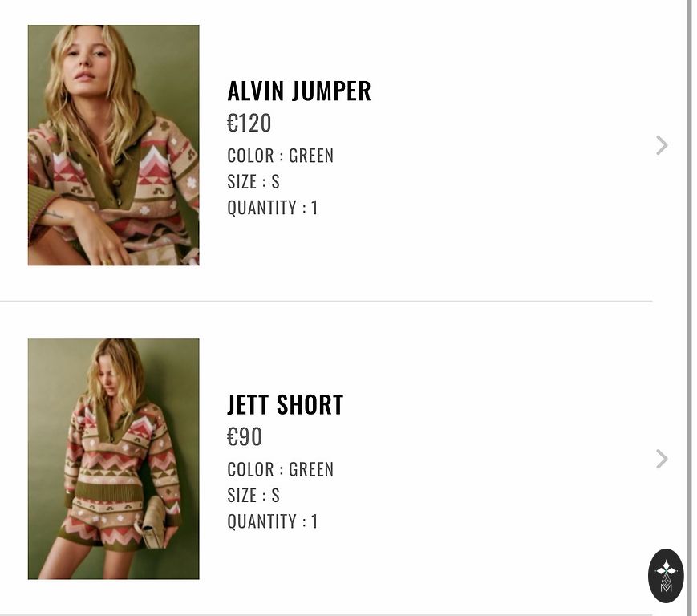Open the Jett Short row arrow

tap(662, 459)
